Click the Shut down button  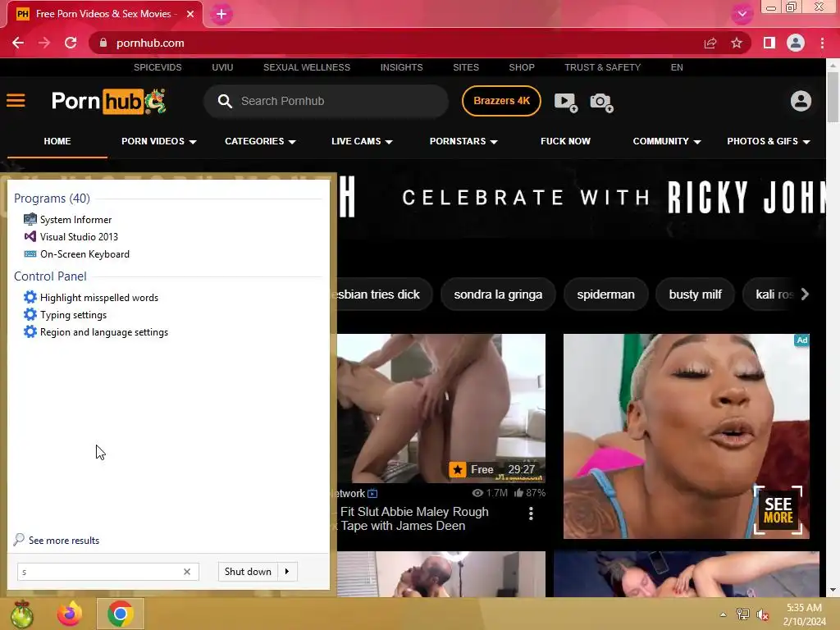(x=248, y=572)
